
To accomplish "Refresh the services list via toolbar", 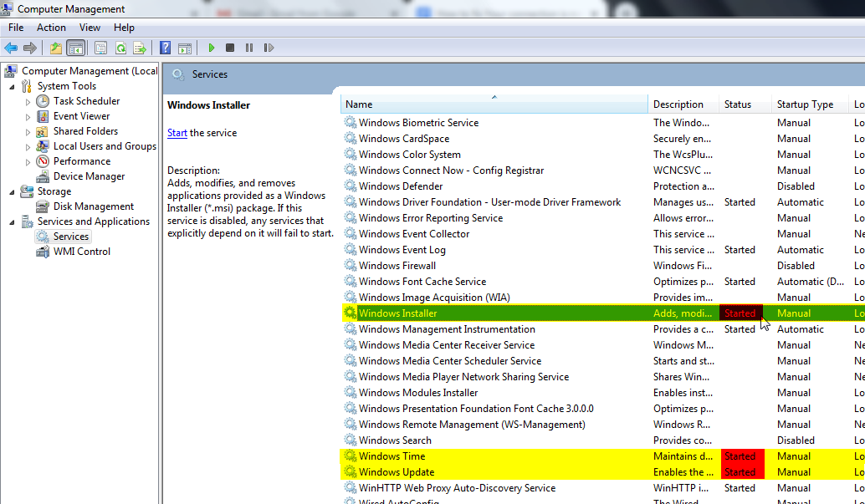I will pyautogui.click(x=120, y=48).
